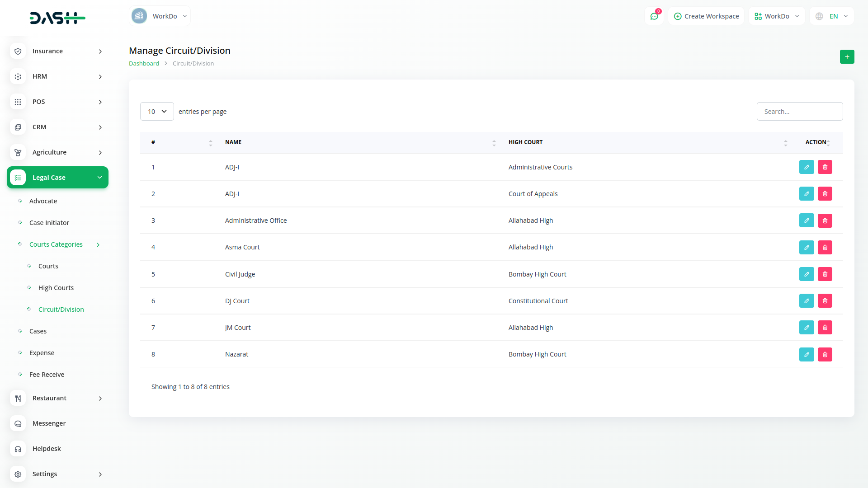Delete the Nazarat row
The width and height of the screenshot is (868, 488).
coord(825,354)
